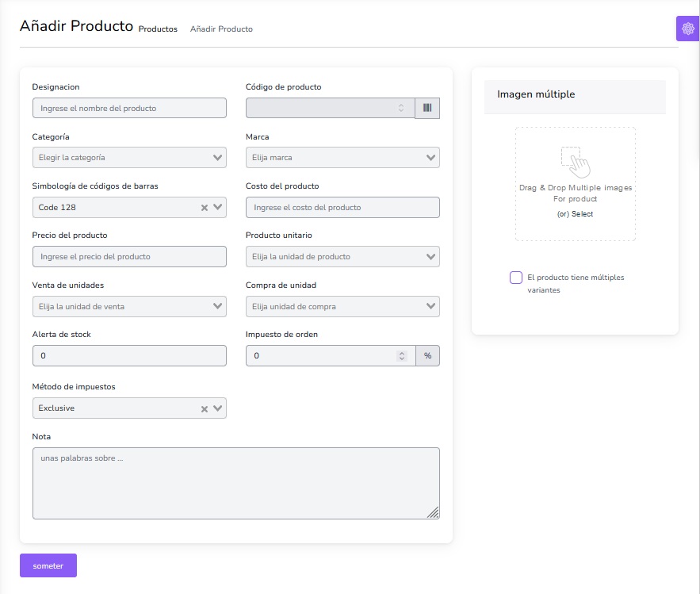
Task: Click the barcode scan icon button
Action: pyautogui.click(x=427, y=108)
